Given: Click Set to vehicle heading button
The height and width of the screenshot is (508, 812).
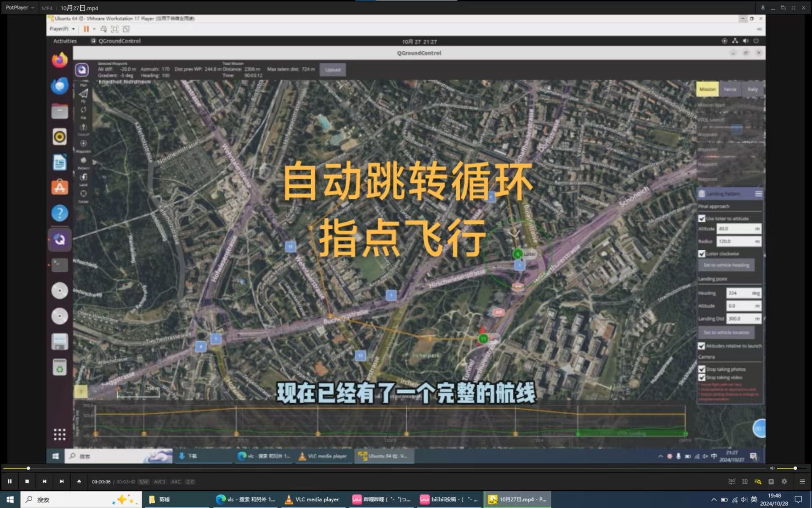Looking at the screenshot, I should click(726, 265).
